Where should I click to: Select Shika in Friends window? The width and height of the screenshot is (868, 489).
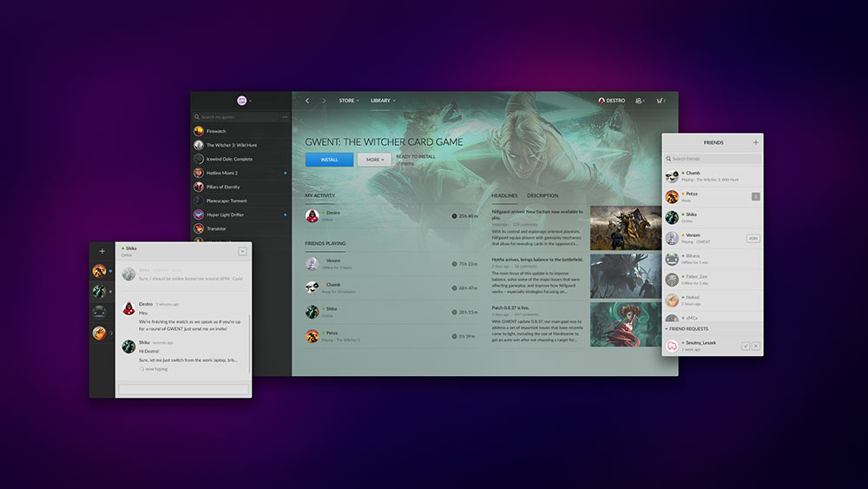click(x=713, y=217)
